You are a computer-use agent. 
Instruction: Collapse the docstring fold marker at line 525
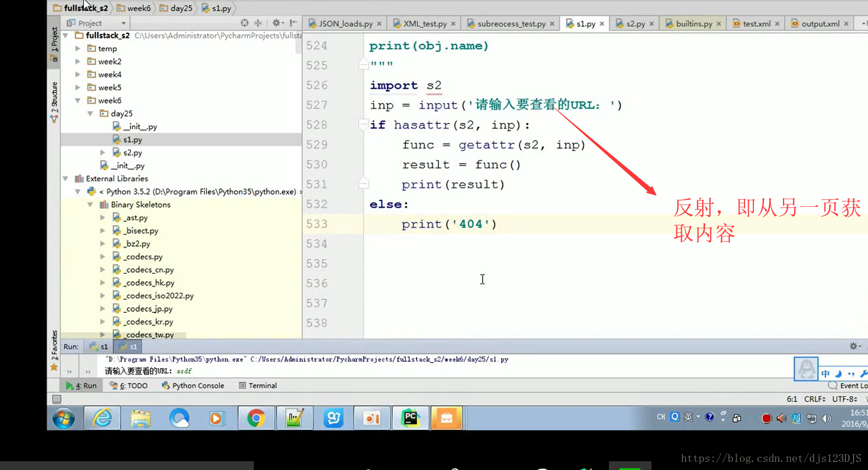tap(363, 65)
